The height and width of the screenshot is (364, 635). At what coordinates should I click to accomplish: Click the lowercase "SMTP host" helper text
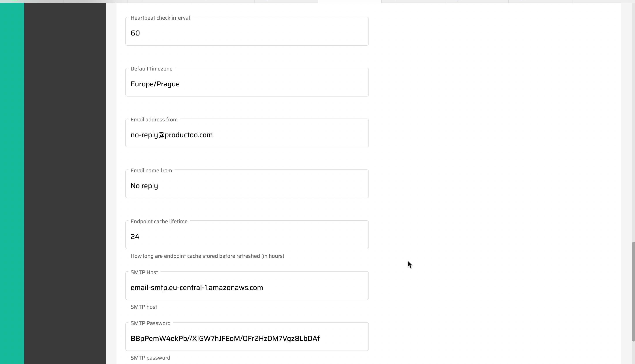pyautogui.click(x=144, y=307)
